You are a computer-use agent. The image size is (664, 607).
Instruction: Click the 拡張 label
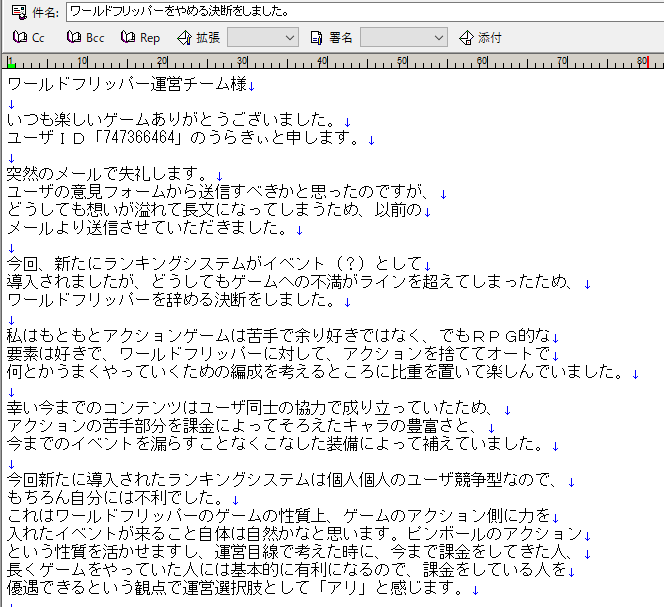tap(208, 38)
